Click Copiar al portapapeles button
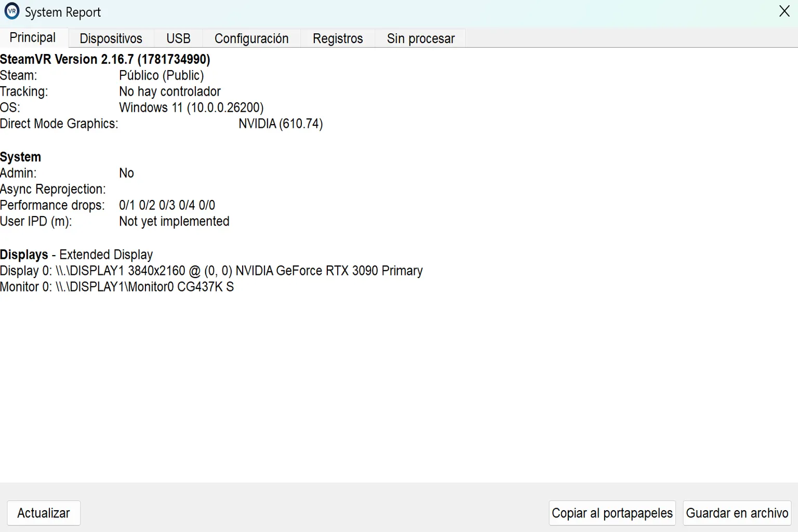Image resolution: width=798 pixels, height=532 pixels. click(612, 513)
